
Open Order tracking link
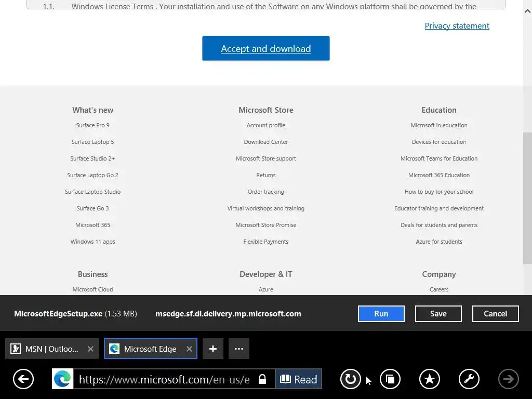266,192
